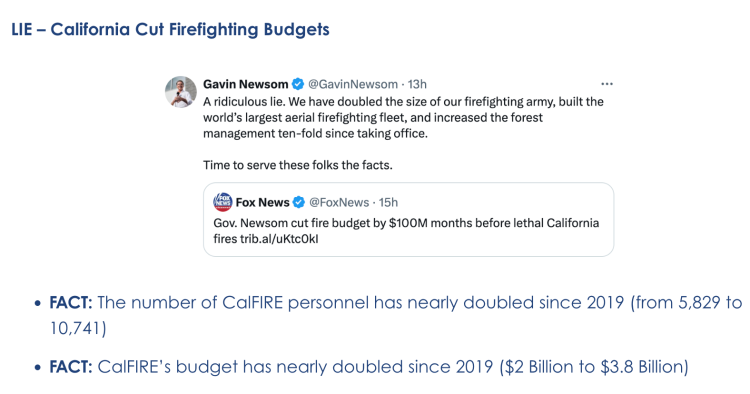Open the 13h timestamp on Newsom's tweet
750x394 pixels.
click(x=417, y=84)
